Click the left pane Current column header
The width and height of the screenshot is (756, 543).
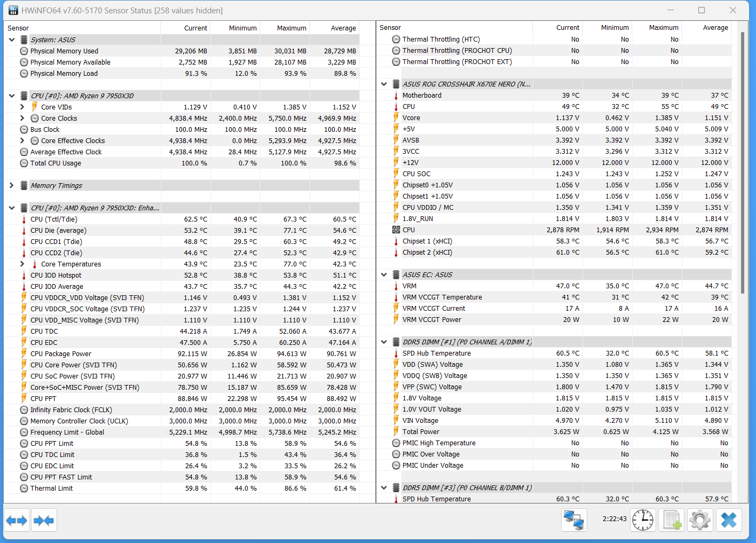click(186, 28)
